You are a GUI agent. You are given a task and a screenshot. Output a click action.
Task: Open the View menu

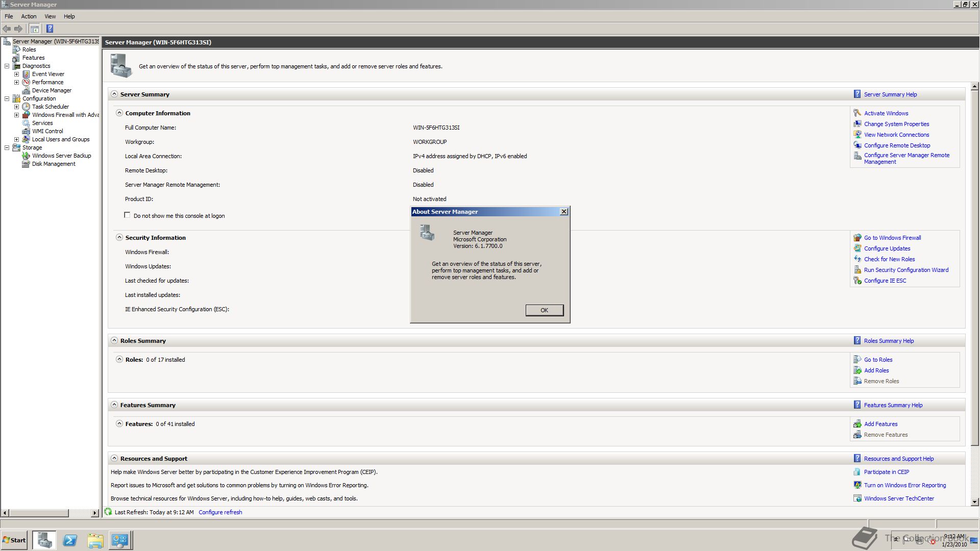pyautogui.click(x=50, y=16)
